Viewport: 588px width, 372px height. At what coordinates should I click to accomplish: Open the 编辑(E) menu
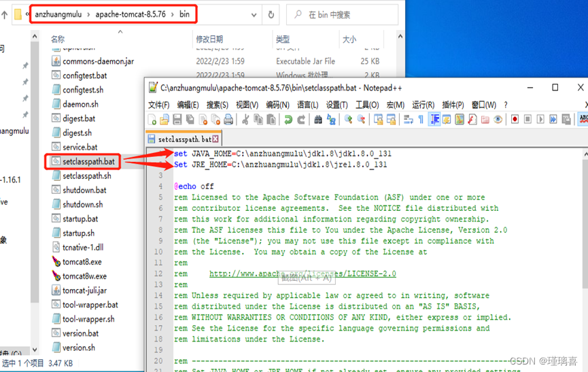[x=188, y=105]
